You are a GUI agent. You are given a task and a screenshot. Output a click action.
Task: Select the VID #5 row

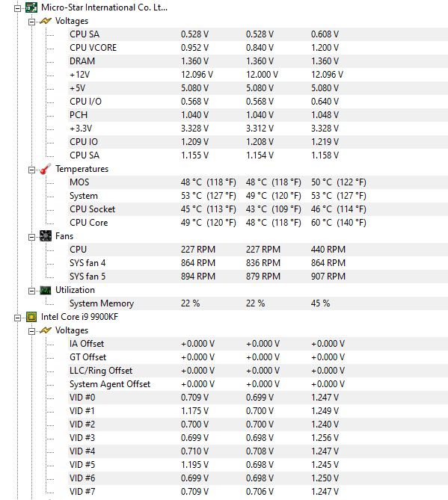click(x=258, y=465)
